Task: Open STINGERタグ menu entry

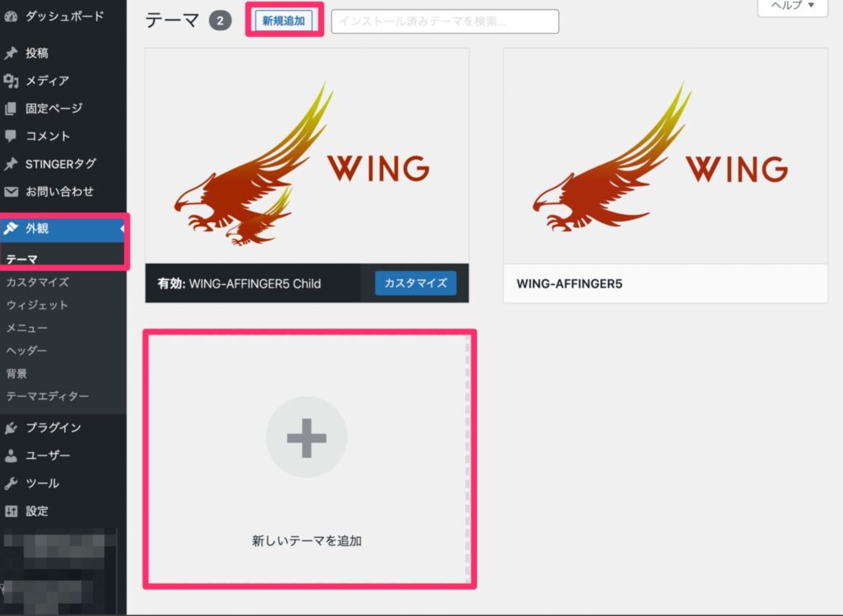Action: pyautogui.click(x=61, y=164)
